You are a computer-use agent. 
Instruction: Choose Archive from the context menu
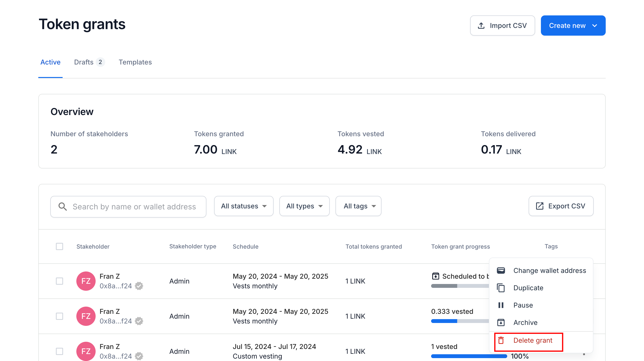[541, 322]
